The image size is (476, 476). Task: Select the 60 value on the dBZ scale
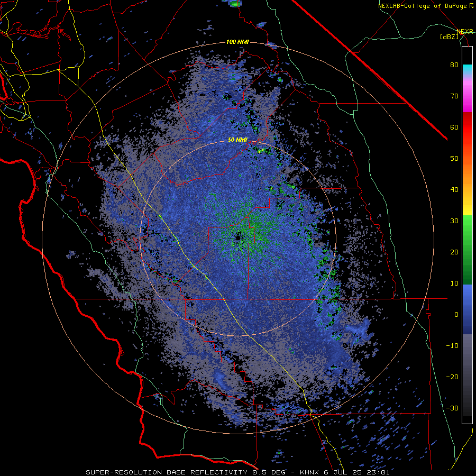coord(454,127)
